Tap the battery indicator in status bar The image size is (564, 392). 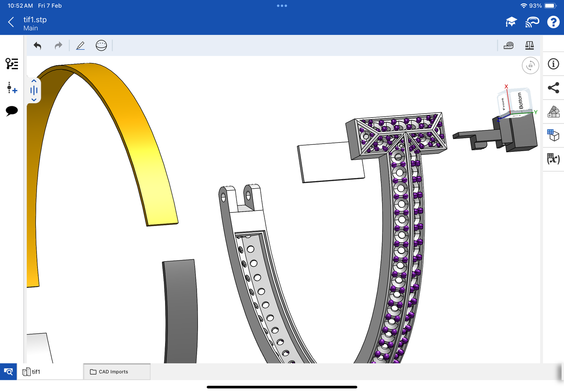(x=550, y=6)
